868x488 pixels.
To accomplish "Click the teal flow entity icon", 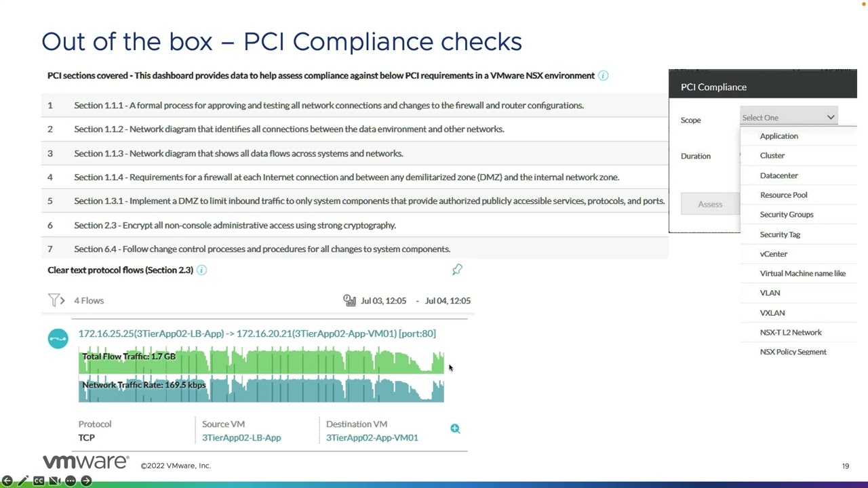I will (58, 338).
